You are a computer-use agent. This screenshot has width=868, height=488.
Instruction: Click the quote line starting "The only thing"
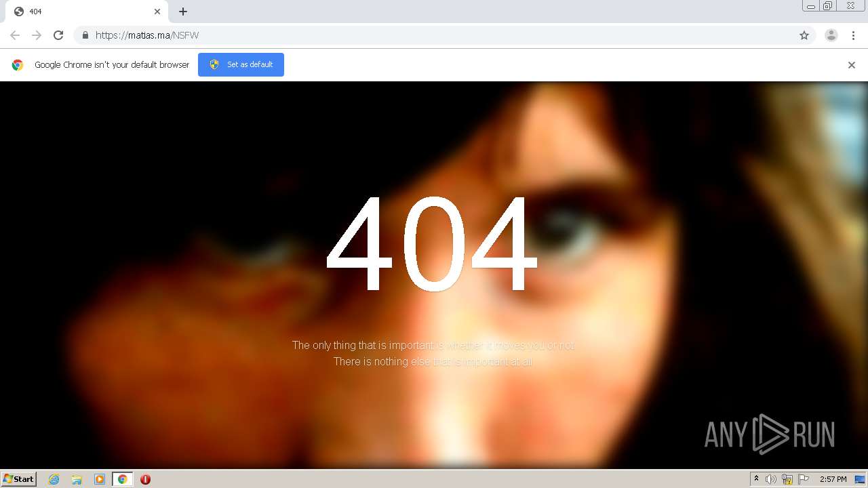(x=433, y=346)
